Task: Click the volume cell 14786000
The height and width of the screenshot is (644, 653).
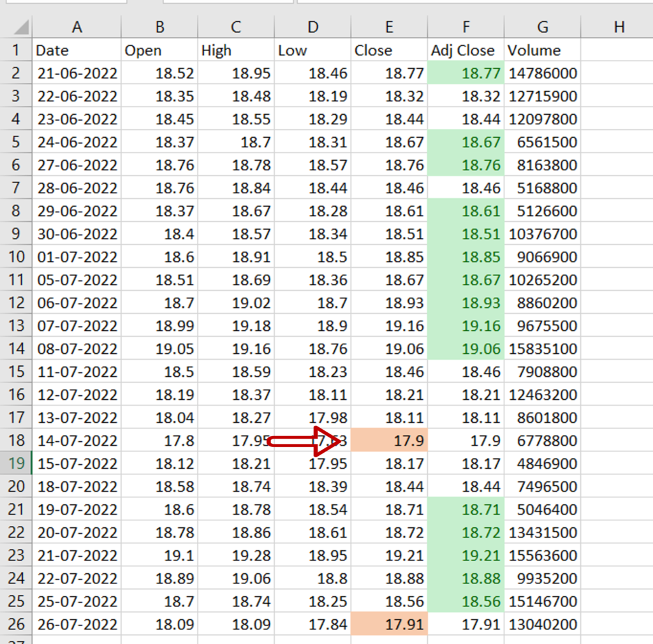Action: [542, 73]
